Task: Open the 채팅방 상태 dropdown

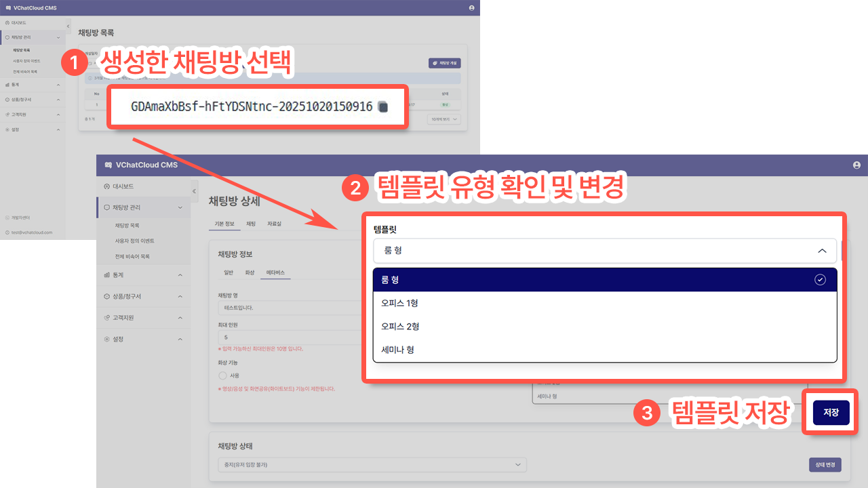Action: click(372, 465)
